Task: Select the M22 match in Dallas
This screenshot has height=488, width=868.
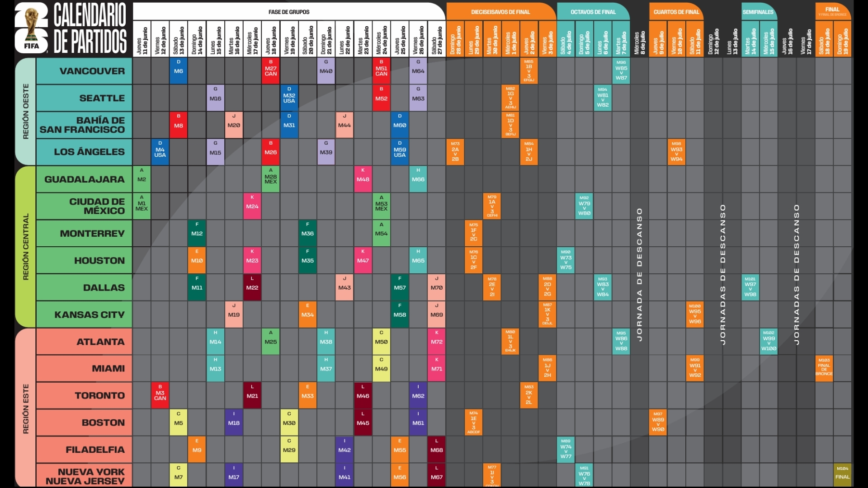Action: coord(252,287)
